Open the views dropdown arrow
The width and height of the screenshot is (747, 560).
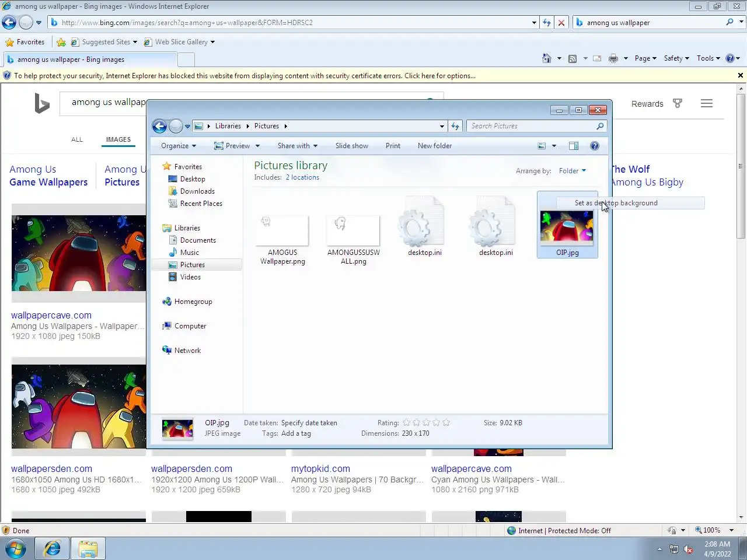[554, 146]
